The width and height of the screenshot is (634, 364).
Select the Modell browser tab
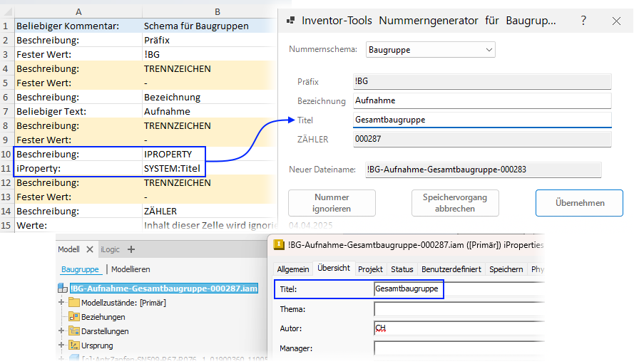68,249
